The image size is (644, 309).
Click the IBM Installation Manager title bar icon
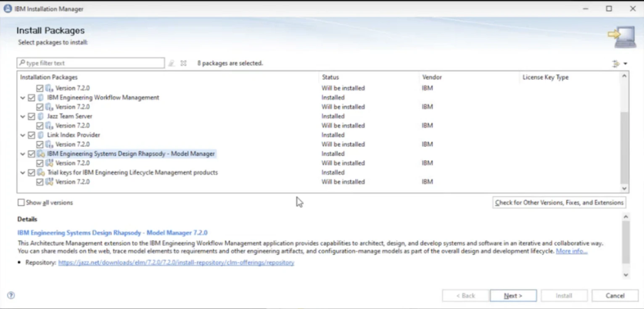pyautogui.click(x=8, y=9)
